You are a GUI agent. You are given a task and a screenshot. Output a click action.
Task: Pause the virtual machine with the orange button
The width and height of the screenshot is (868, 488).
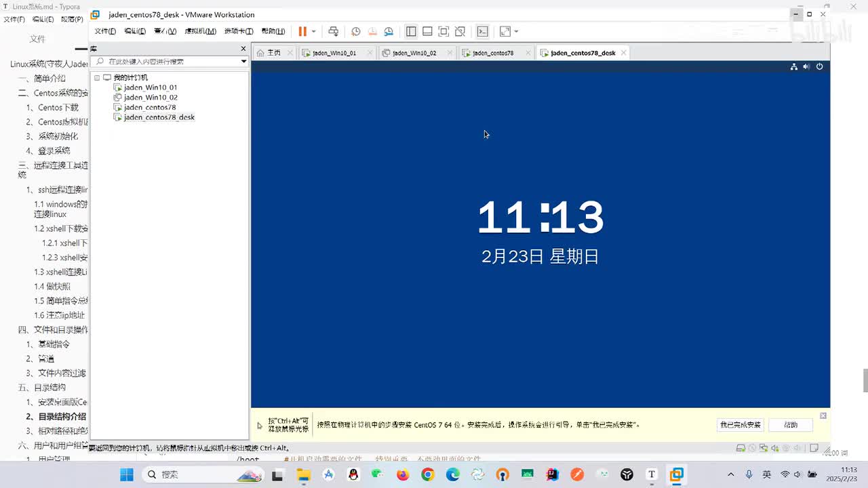click(302, 31)
